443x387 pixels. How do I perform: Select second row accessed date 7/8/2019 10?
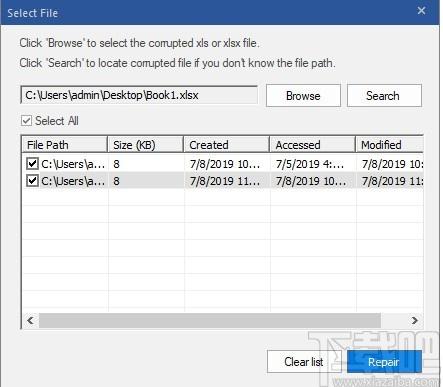[x=311, y=181]
